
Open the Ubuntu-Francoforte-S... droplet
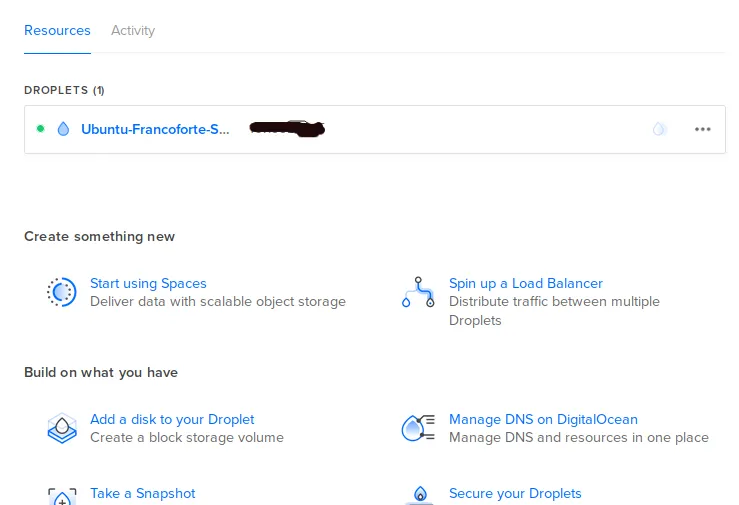[155, 129]
